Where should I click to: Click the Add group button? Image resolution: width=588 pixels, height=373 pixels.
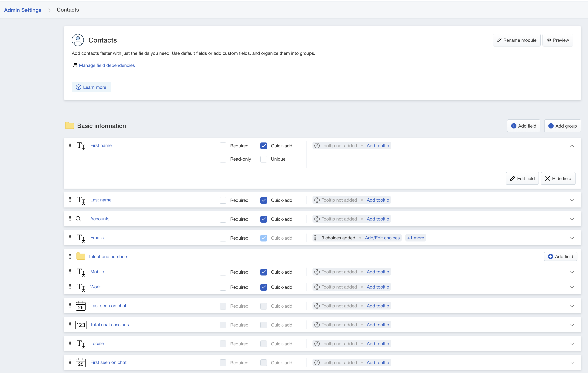coord(562,126)
